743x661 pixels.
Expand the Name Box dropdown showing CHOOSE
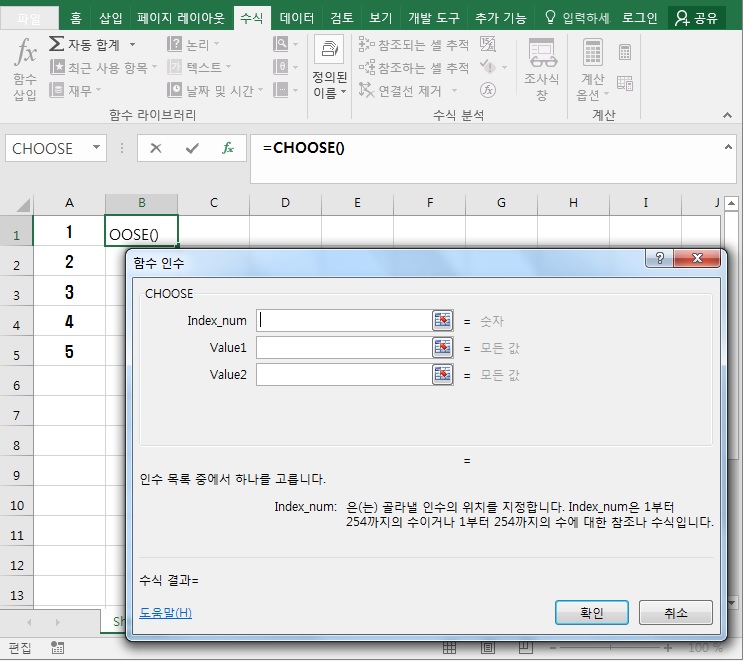coord(96,147)
